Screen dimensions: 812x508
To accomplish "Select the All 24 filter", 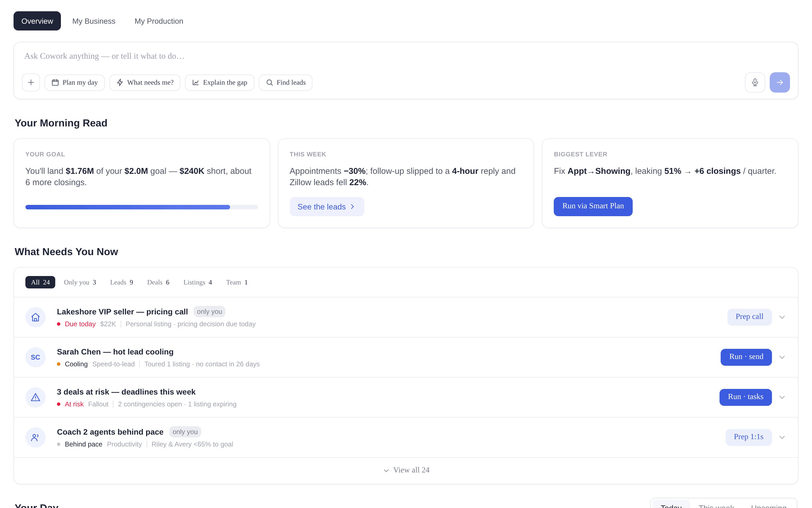I will [x=40, y=282].
